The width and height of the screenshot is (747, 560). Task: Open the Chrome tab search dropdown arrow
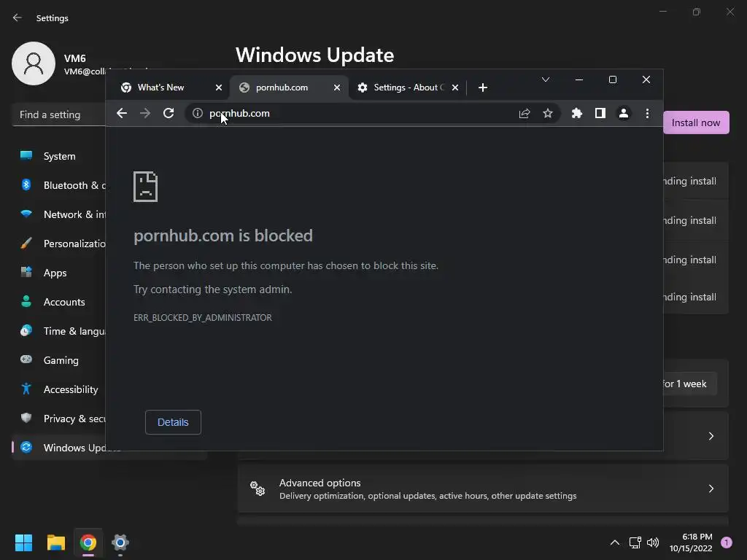pos(546,79)
